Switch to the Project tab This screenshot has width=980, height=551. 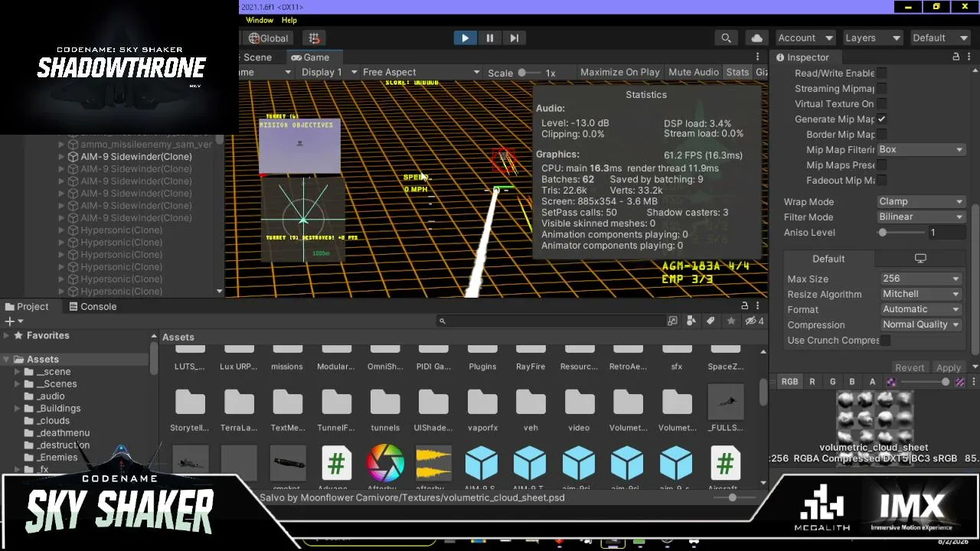point(27,306)
